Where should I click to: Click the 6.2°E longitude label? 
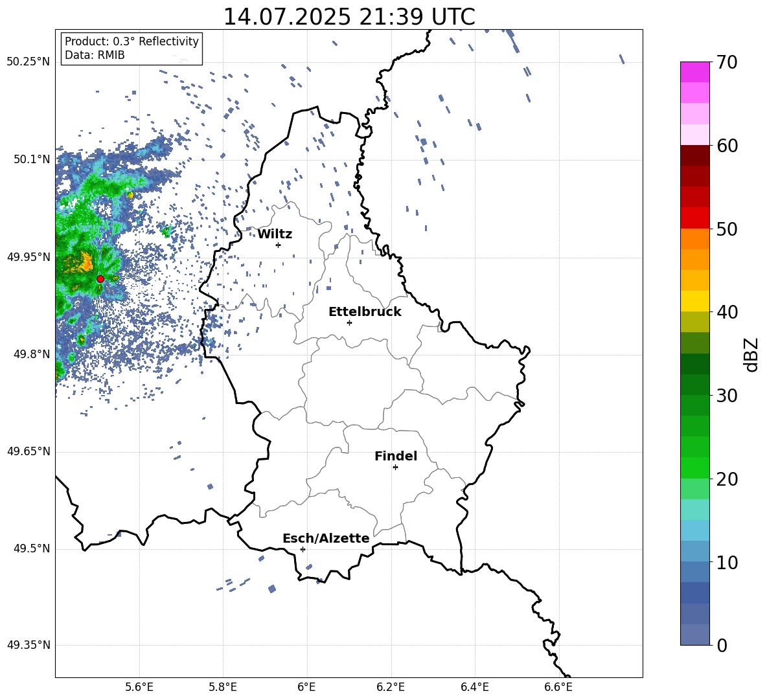pos(391,687)
